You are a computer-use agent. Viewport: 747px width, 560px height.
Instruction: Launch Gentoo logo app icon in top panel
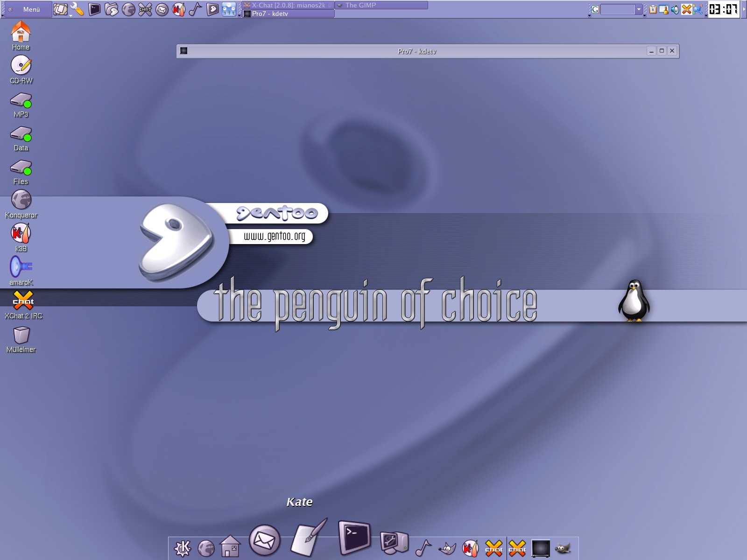(x=212, y=9)
